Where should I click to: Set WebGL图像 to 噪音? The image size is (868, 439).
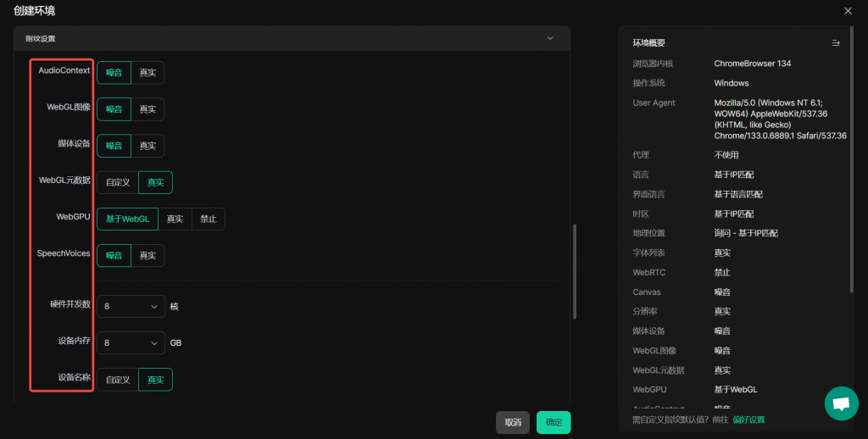[114, 109]
